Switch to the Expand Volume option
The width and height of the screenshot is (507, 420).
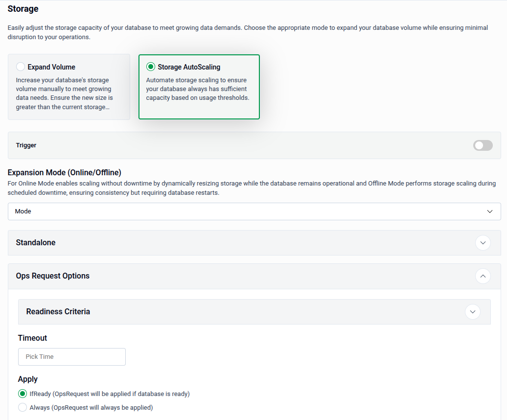(x=69, y=87)
